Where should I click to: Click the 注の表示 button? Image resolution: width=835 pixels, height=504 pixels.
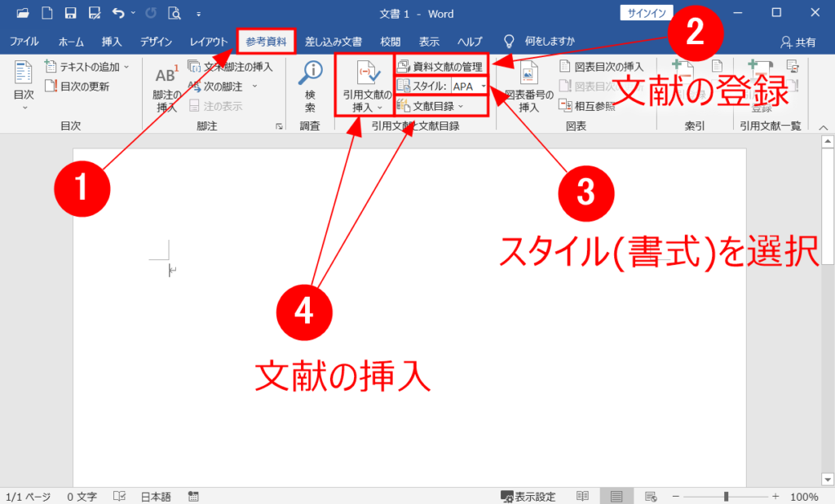pos(215,106)
